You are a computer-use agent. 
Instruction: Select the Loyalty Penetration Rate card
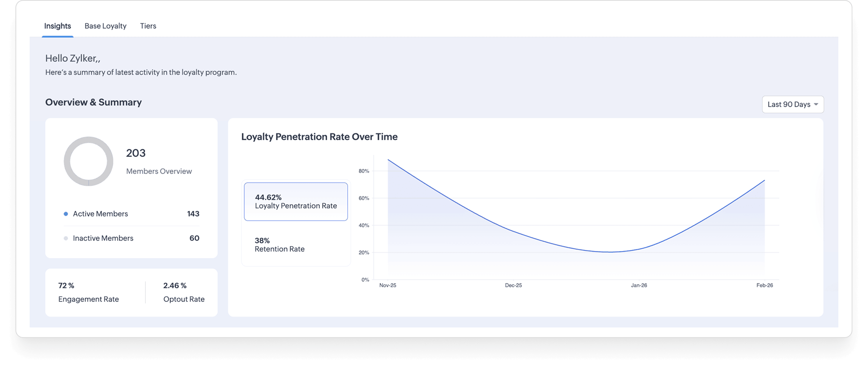point(295,202)
